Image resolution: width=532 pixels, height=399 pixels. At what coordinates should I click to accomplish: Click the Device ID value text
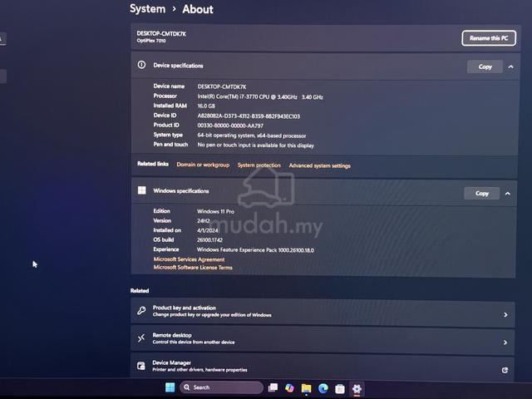(249, 116)
